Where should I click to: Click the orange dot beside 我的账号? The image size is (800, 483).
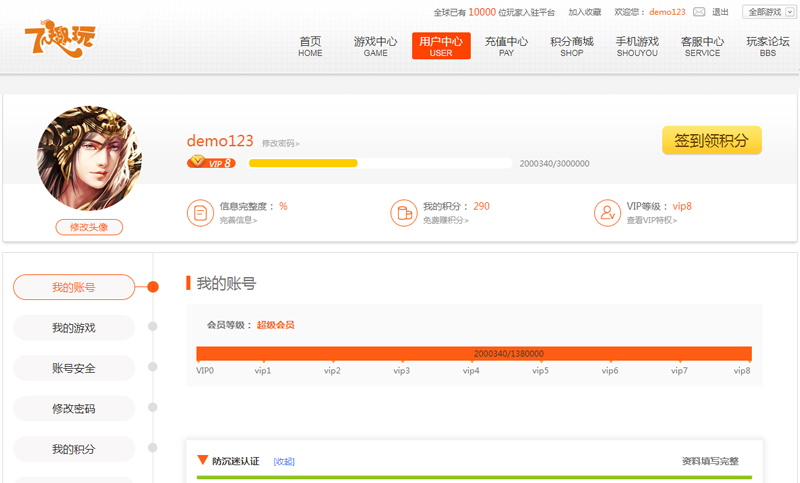[x=153, y=287]
